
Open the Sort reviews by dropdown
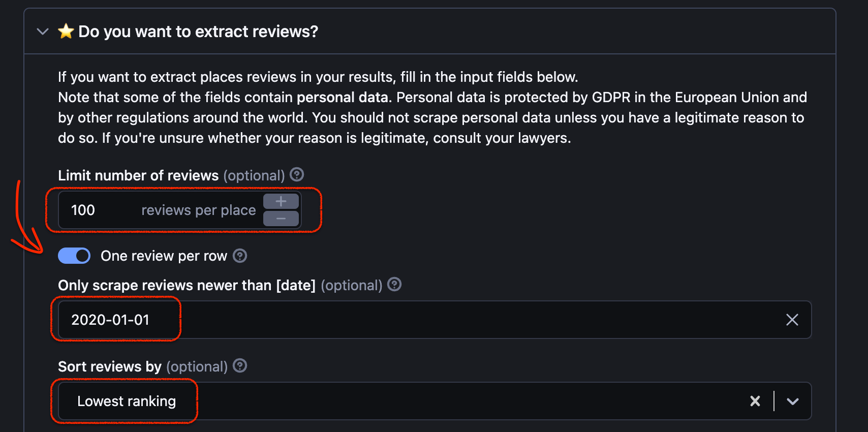coord(793,401)
